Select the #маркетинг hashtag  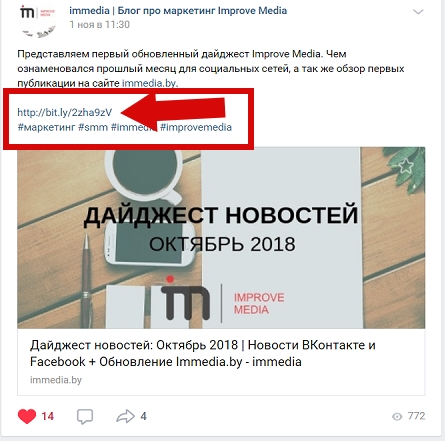coord(46,127)
